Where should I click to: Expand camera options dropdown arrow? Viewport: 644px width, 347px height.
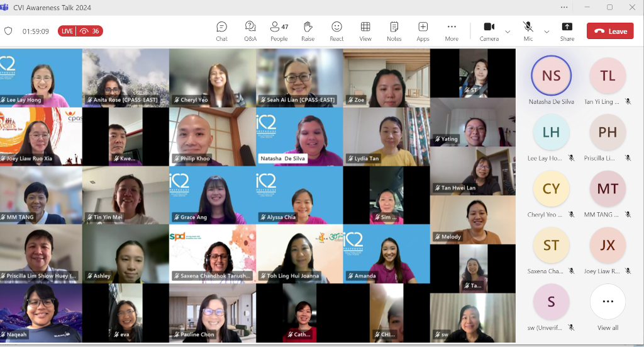click(x=508, y=31)
